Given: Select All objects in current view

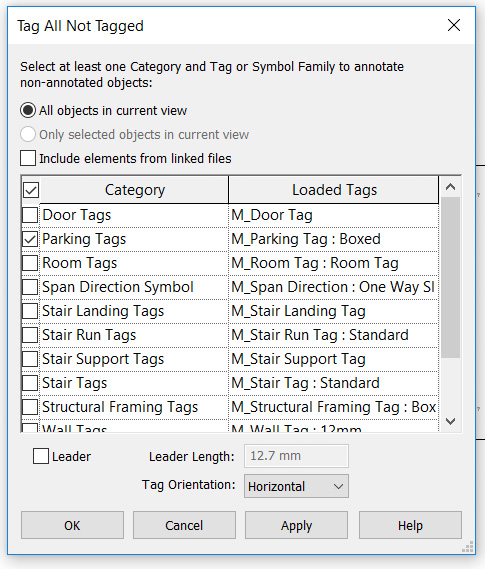Looking at the screenshot, I should (28, 110).
